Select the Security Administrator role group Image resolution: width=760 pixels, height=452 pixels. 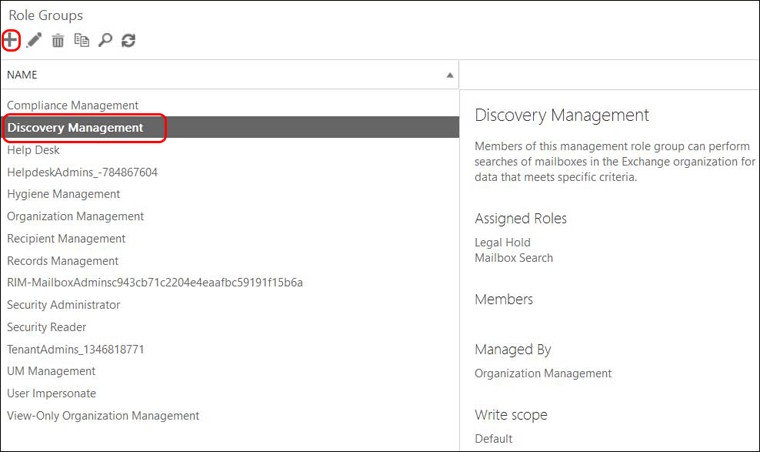63,305
